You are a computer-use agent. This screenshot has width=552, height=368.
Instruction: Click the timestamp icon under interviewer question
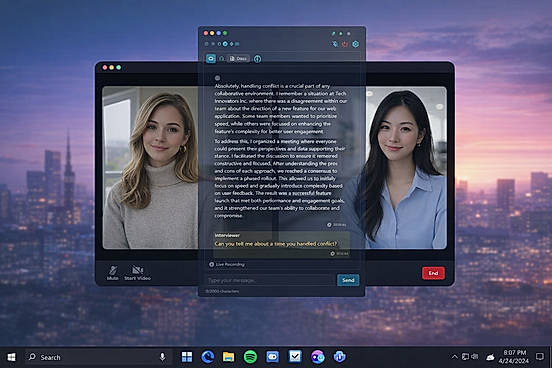click(332, 254)
